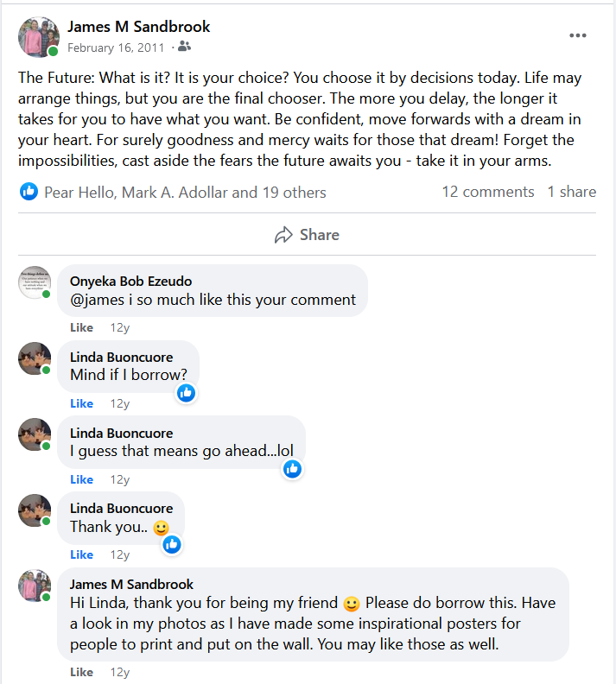
Task: Open the 1 share list
Action: click(x=571, y=192)
